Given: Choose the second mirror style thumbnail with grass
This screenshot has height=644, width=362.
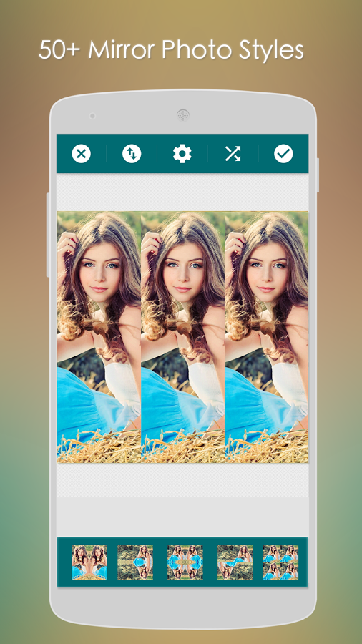Looking at the screenshot, I should click(135, 562).
